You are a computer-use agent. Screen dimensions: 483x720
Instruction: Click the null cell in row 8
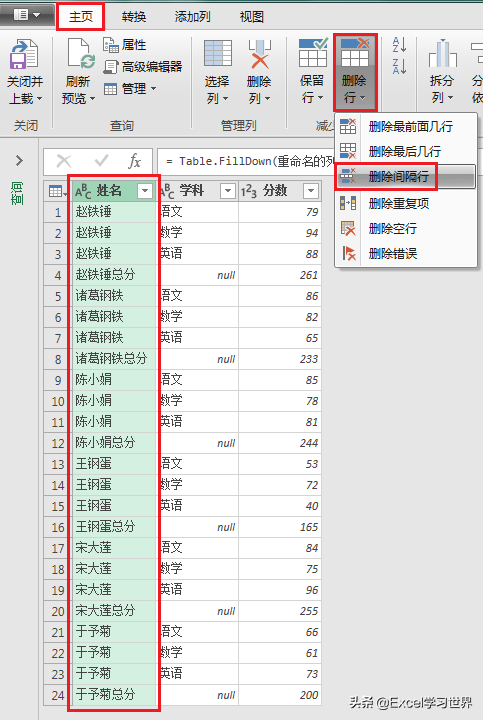(198, 359)
